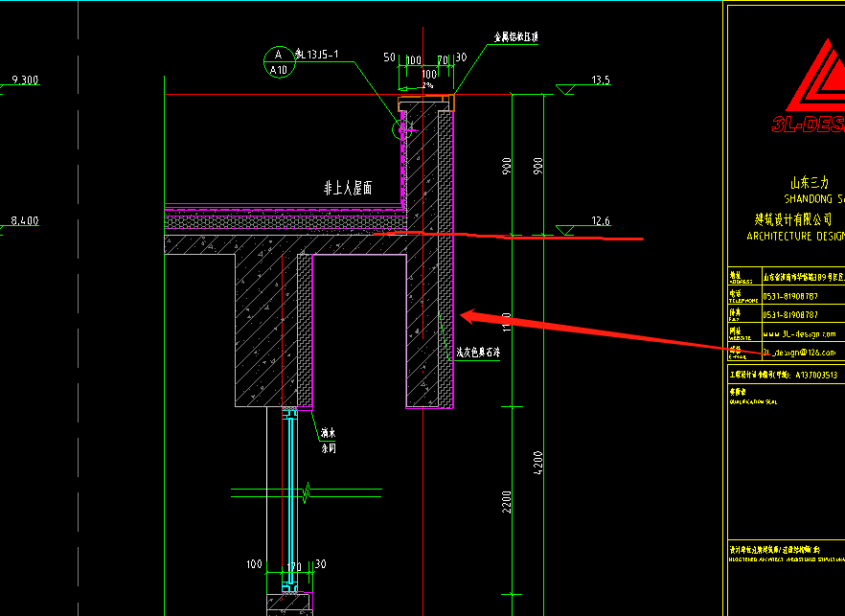845x616 pixels.
Task: Click the letter A in detail bubble
Action: pos(278,55)
